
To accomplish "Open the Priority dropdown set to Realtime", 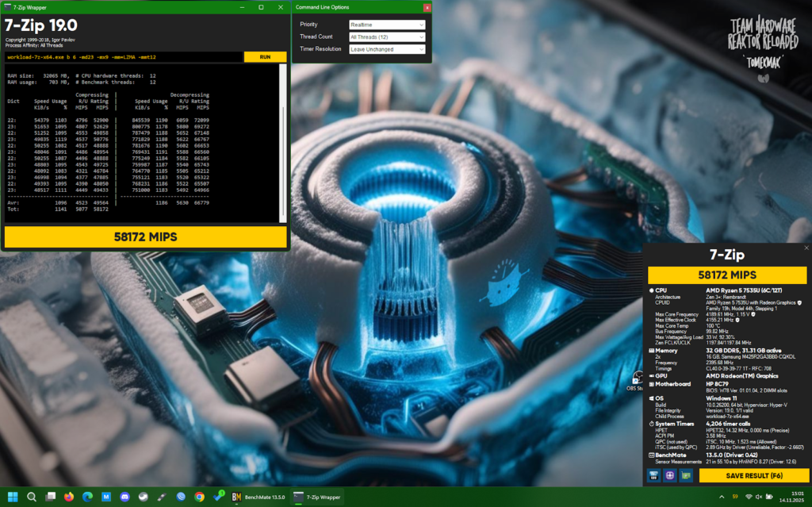I will pos(387,25).
